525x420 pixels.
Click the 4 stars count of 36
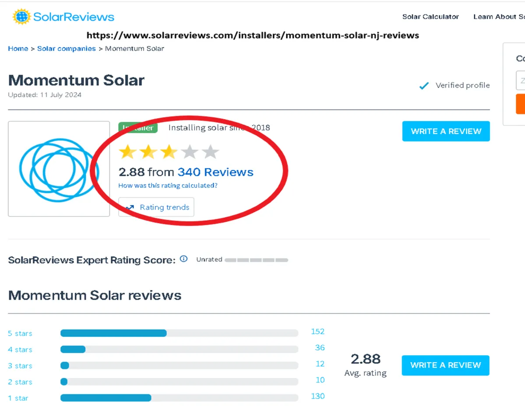click(x=320, y=348)
